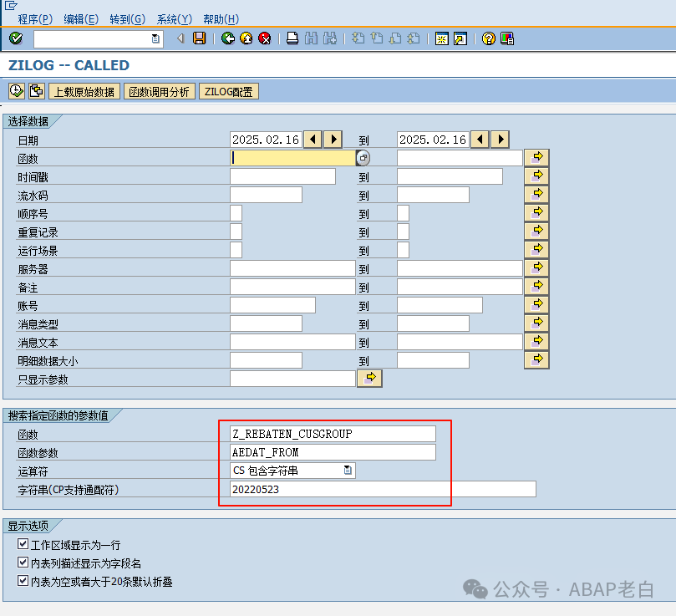Click the 账号 from input field

coord(272,305)
